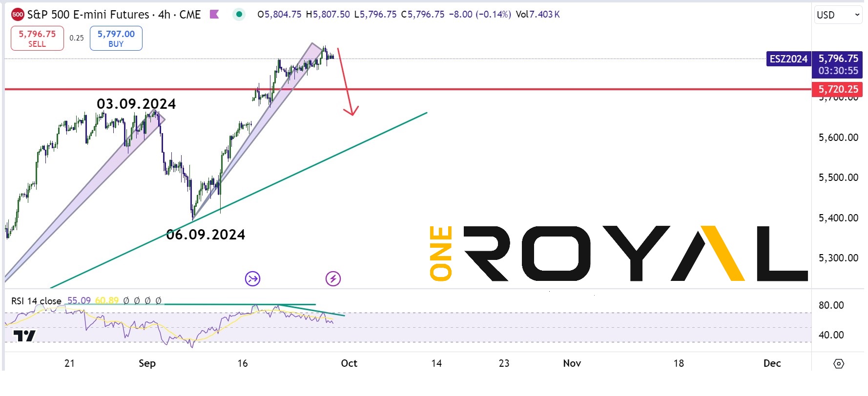Viewport: 868px width, 396px height.
Task: Click the red 5,720.25 price label
Action: pyautogui.click(x=837, y=89)
